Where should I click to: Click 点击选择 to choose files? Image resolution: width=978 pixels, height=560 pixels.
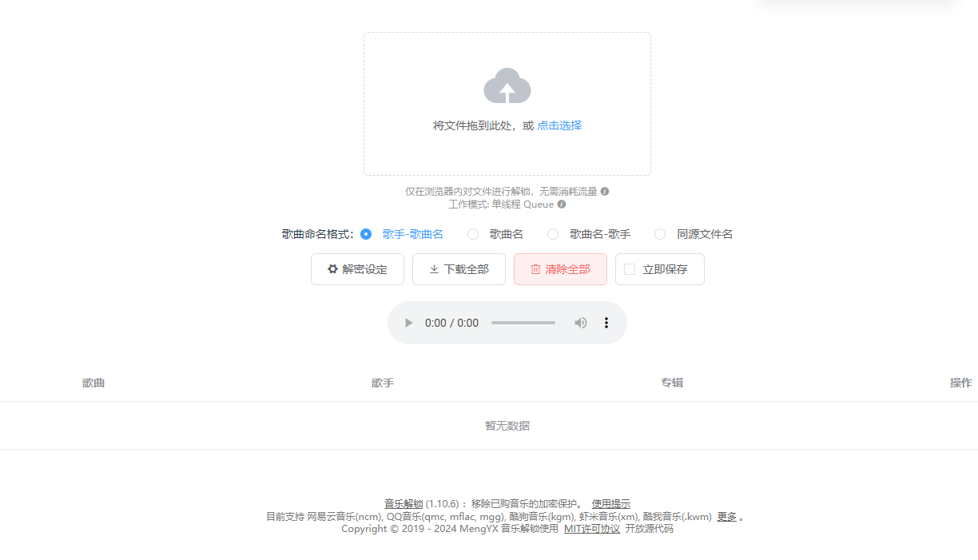(x=559, y=125)
